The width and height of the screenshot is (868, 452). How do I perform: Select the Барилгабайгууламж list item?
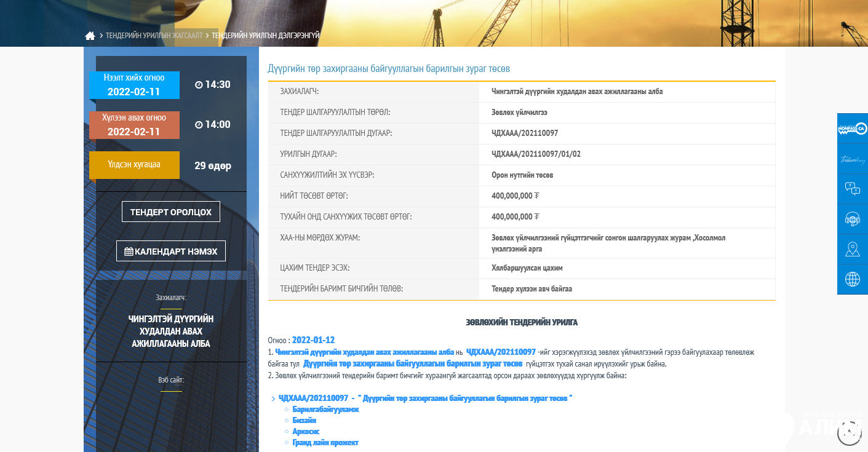tap(325, 410)
